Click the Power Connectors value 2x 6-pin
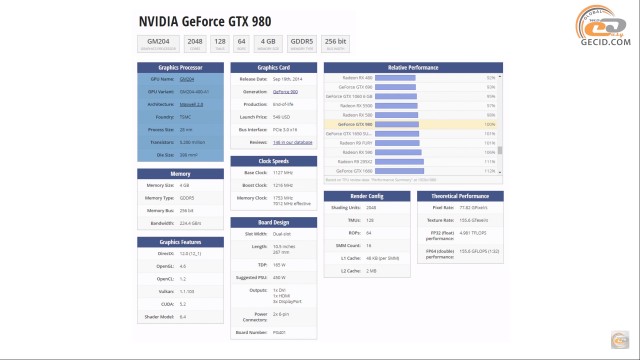 [281, 314]
